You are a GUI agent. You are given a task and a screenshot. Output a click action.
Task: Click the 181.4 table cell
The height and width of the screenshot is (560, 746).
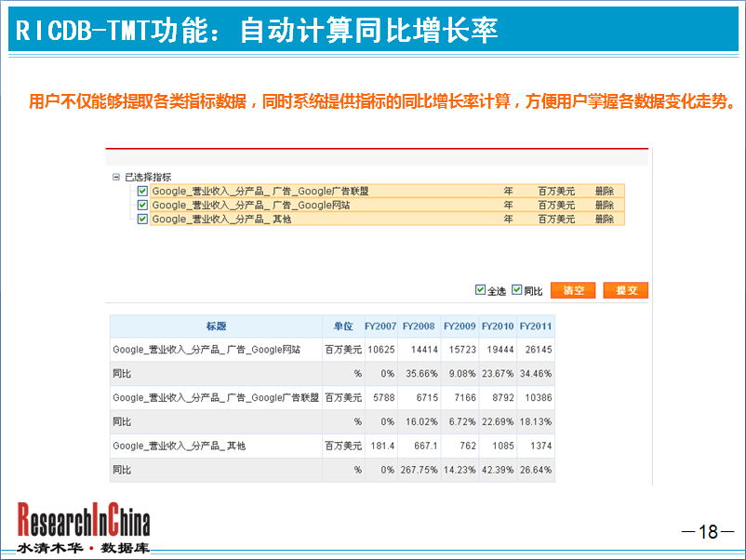(x=381, y=446)
